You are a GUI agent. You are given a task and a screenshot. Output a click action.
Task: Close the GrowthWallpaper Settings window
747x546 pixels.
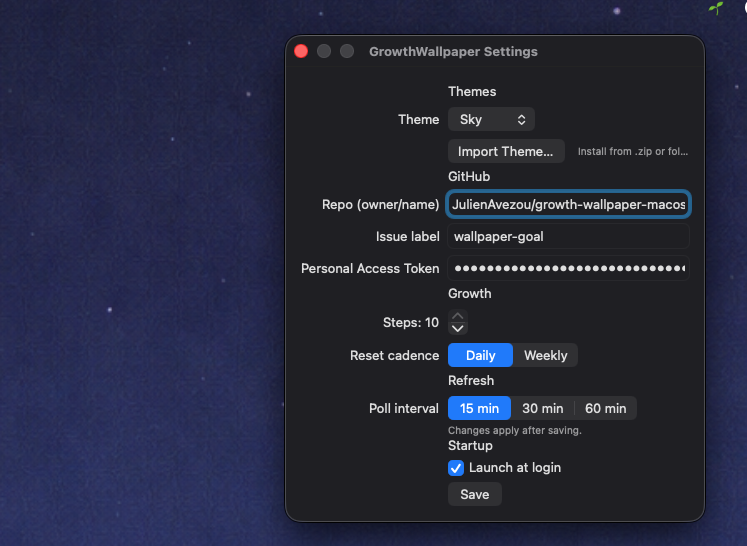301,51
